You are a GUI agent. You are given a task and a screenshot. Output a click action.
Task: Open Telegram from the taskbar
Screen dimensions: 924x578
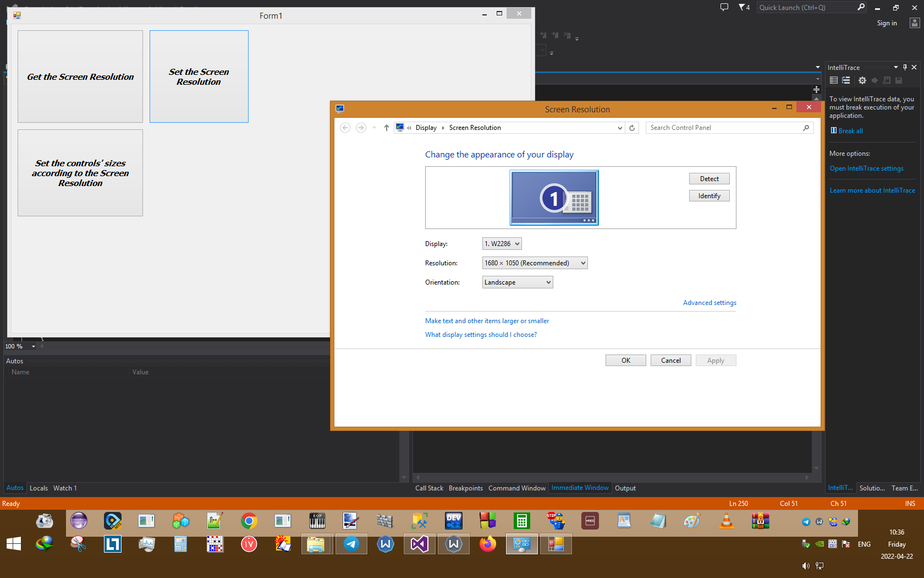pyautogui.click(x=351, y=544)
